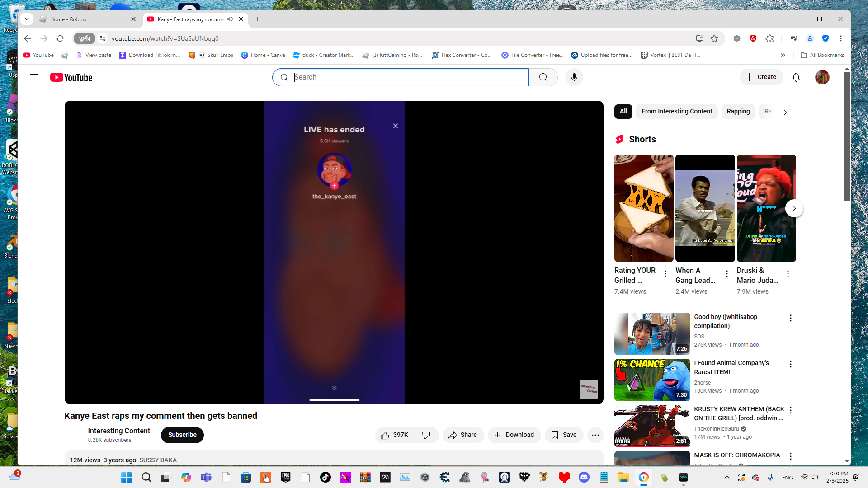Image resolution: width=868 pixels, height=488 pixels.
Task: Open the Good boy compilation thumbnail
Action: click(652, 334)
